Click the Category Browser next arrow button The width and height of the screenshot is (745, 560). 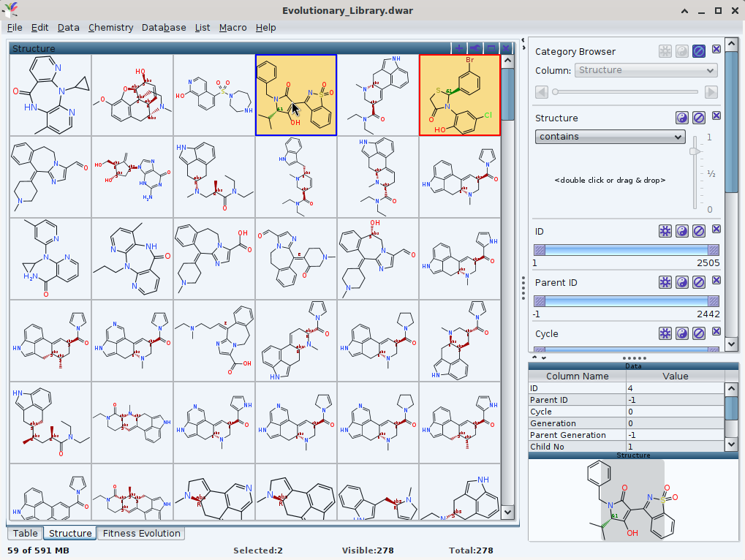pyautogui.click(x=711, y=92)
